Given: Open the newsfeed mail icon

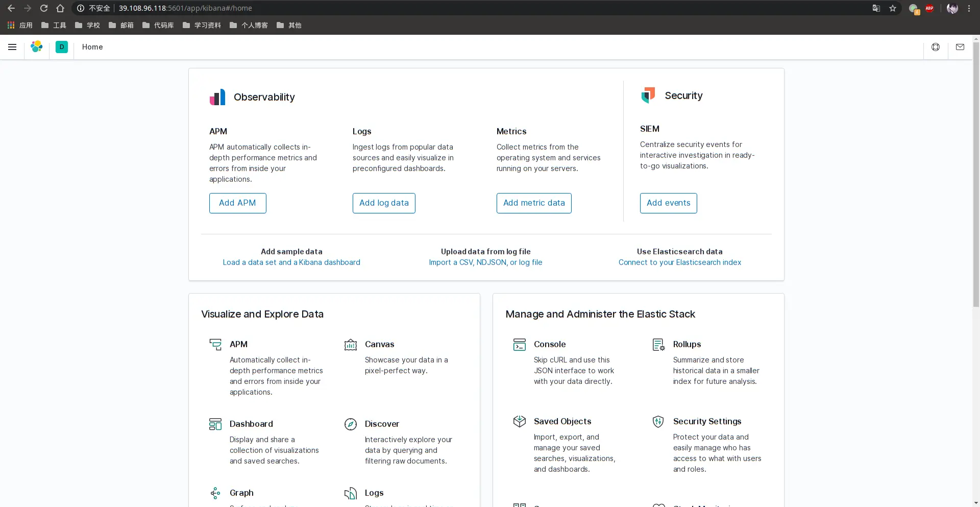Looking at the screenshot, I should coord(960,47).
